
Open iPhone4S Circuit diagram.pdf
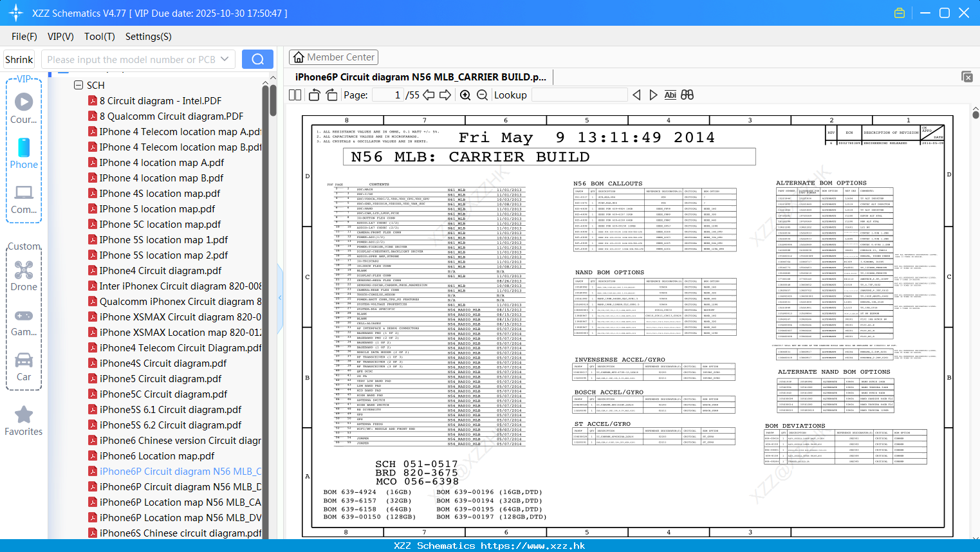click(x=163, y=363)
